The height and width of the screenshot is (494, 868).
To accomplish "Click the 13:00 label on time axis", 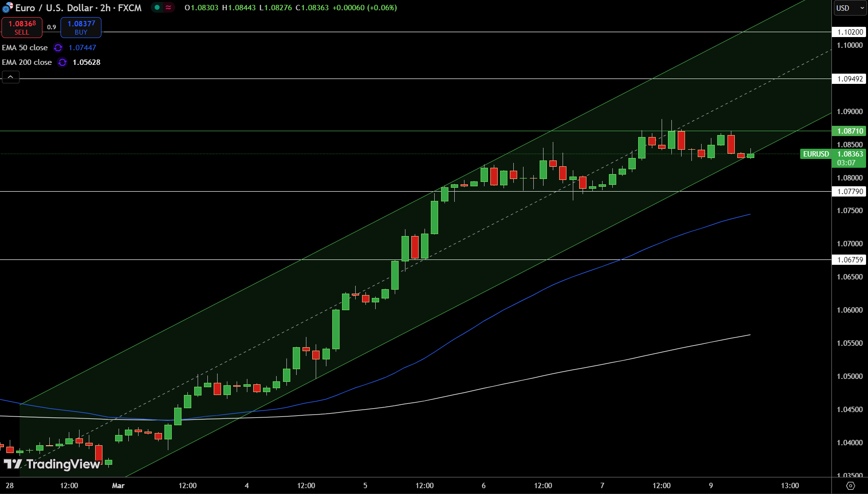I will [x=790, y=486].
